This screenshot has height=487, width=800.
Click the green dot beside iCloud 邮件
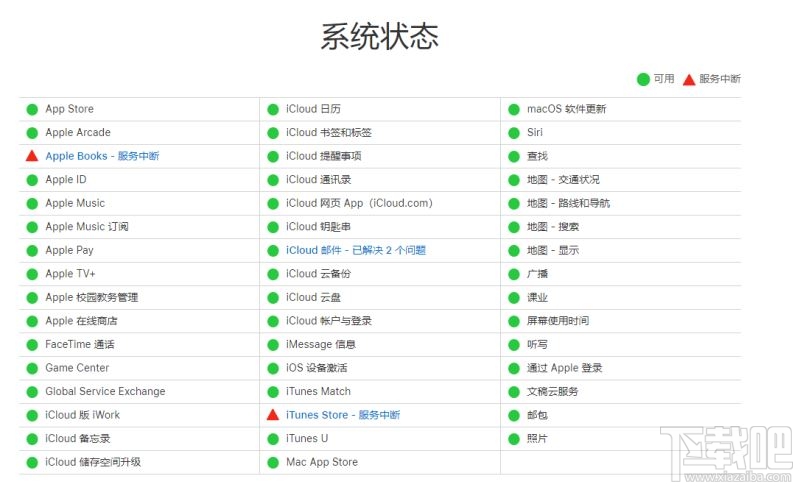(x=273, y=250)
